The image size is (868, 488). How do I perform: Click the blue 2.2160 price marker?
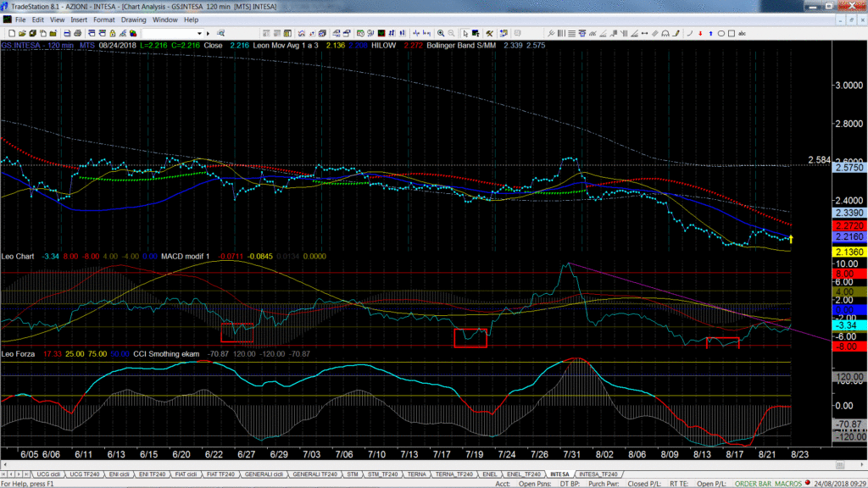(x=849, y=236)
